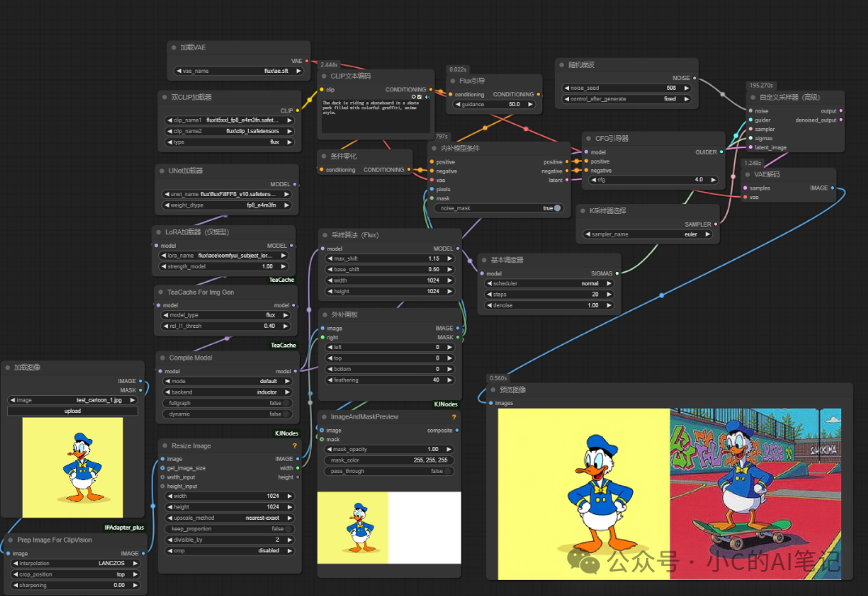This screenshot has width=868, height=596.
Task: Increase feathering value in 外补画板 with right arrow
Action: click(x=450, y=381)
